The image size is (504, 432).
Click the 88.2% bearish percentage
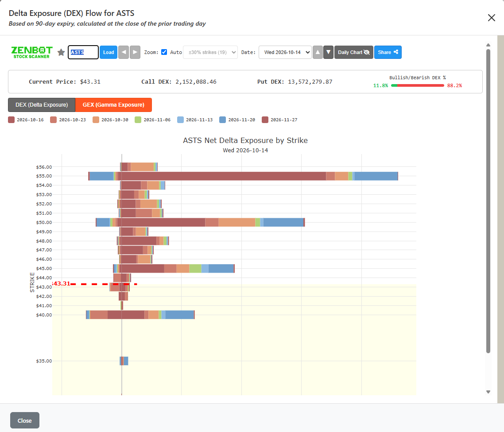(454, 85)
